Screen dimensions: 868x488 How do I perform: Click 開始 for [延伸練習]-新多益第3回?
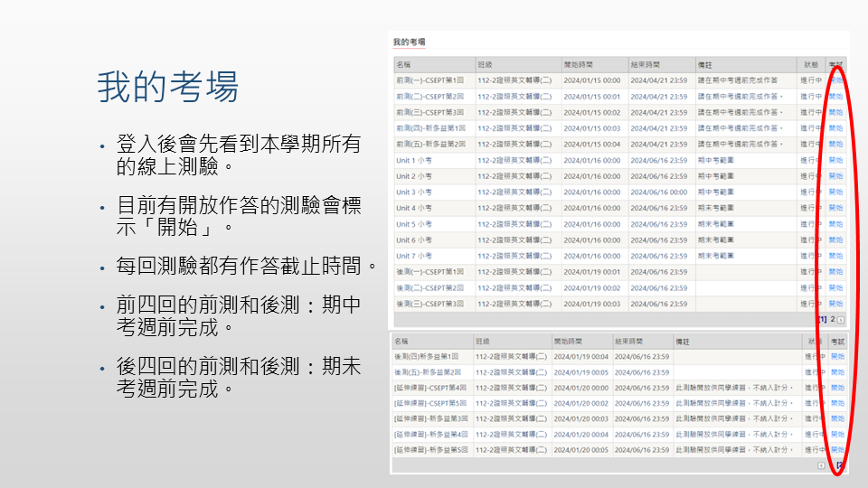(x=837, y=418)
